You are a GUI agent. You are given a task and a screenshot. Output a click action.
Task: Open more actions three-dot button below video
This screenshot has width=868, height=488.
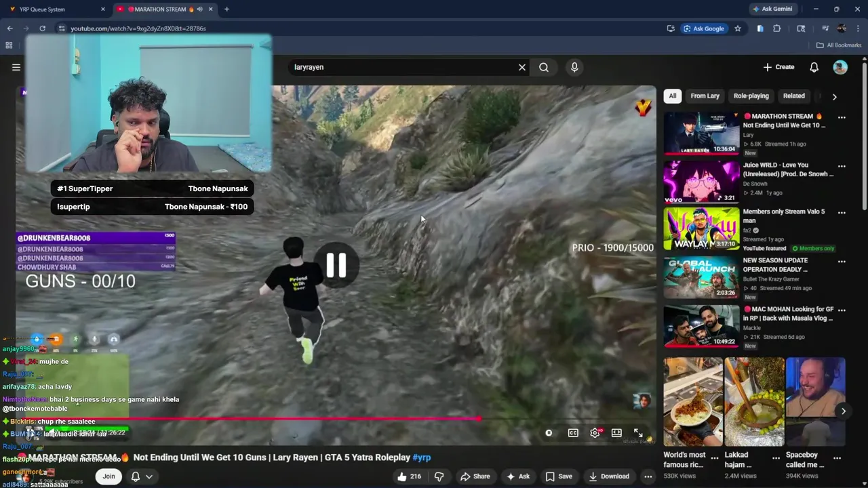(x=648, y=476)
